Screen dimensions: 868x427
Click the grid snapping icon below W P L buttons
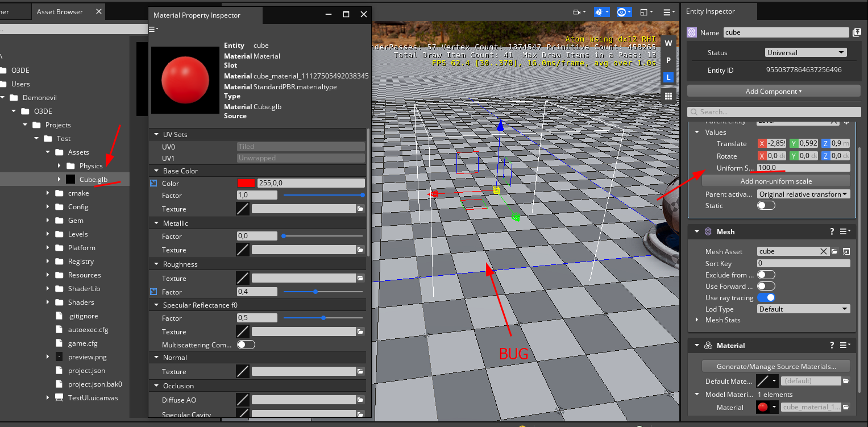point(668,96)
